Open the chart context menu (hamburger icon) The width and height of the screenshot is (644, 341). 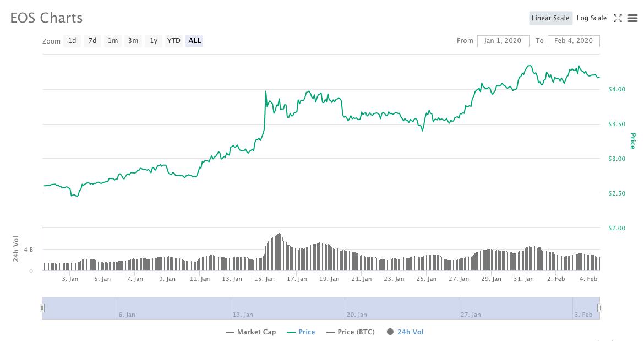[632, 18]
